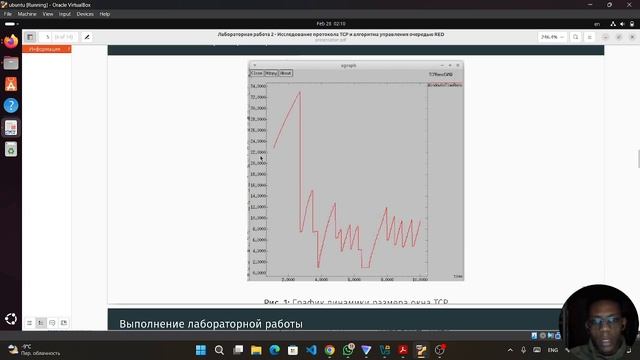
Task: Open the Windows Start menu
Action: point(201,350)
